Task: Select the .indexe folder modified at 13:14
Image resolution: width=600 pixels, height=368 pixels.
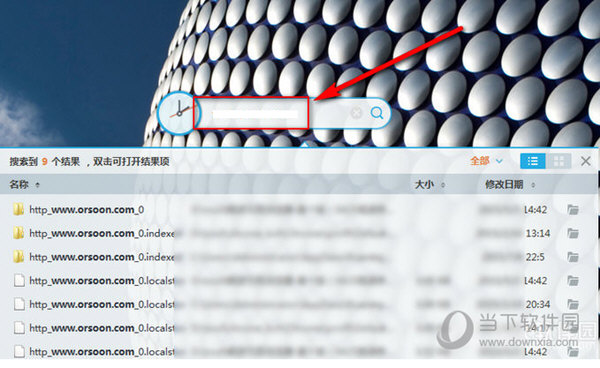Action: click(102, 233)
